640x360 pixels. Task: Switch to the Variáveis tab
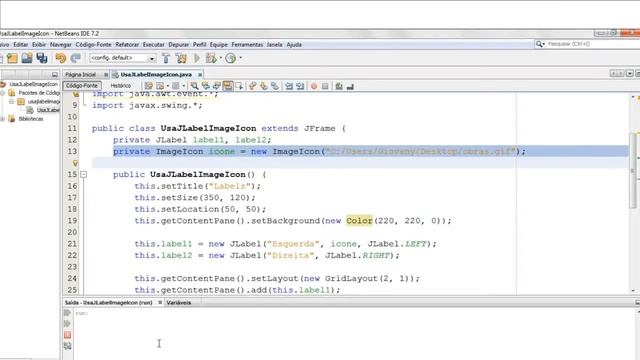pyautogui.click(x=178, y=303)
